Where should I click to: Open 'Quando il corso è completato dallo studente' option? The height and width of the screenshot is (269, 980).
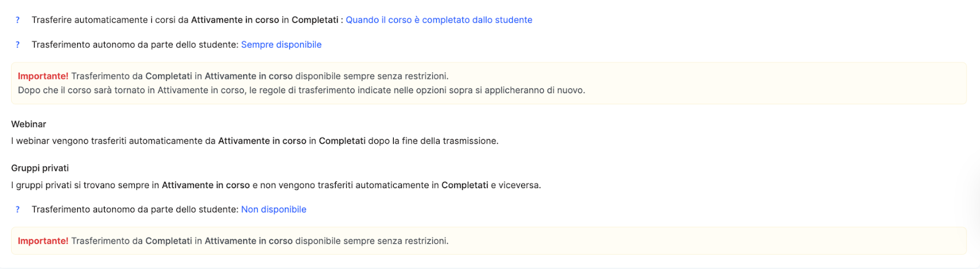point(439,20)
